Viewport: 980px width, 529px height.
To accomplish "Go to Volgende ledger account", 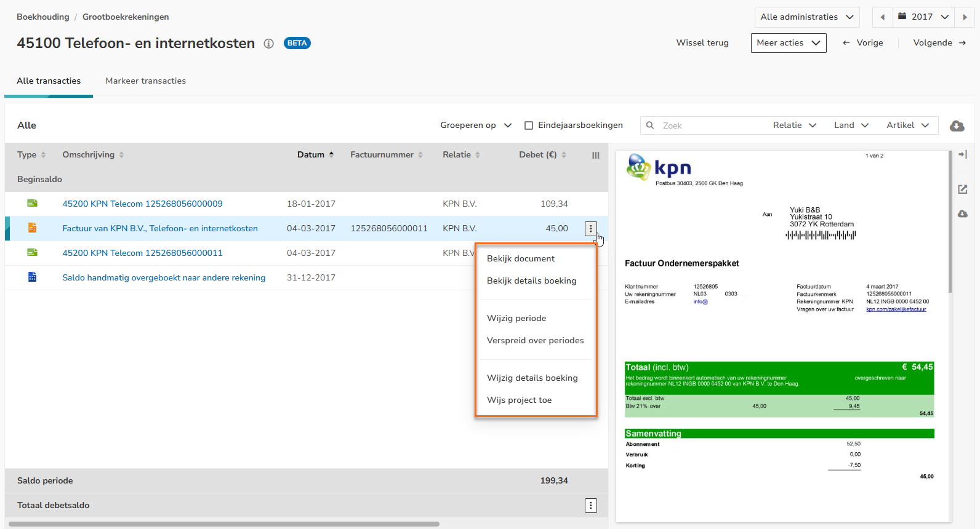I will pos(939,43).
